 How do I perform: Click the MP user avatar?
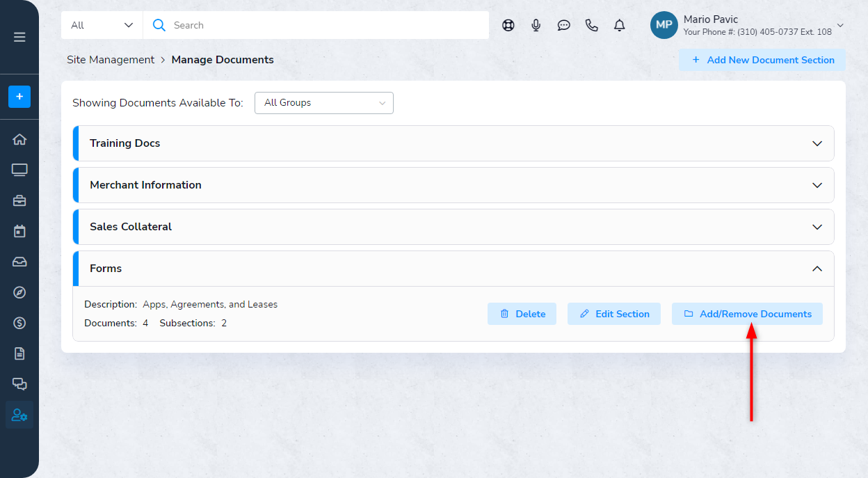tap(664, 25)
